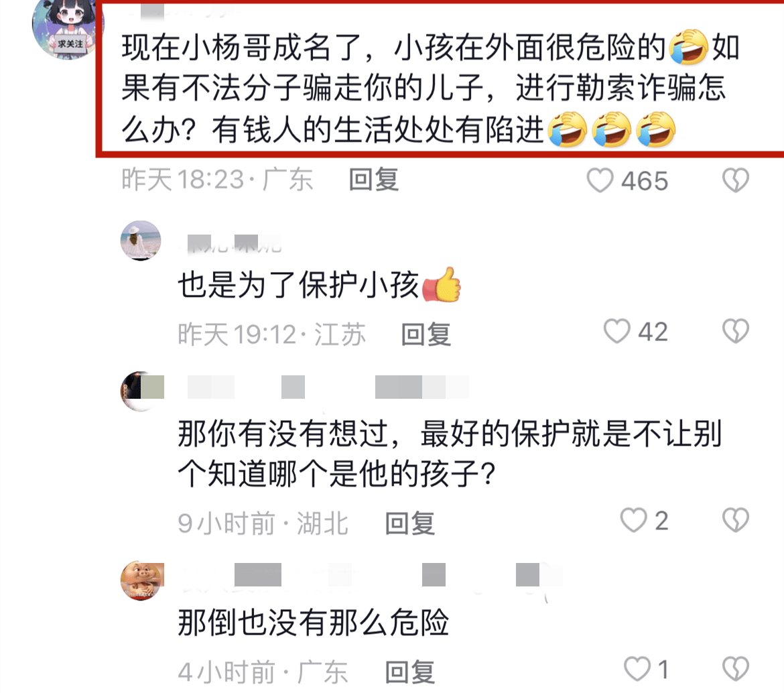Tap broken heart on the Jiangsu reply

click(736, 332)
